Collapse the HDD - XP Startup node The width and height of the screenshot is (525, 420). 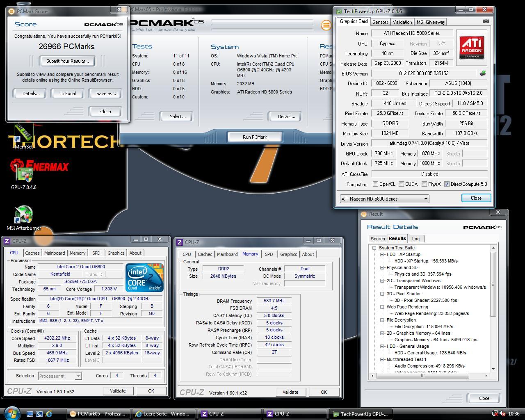[x=382, y=254]
